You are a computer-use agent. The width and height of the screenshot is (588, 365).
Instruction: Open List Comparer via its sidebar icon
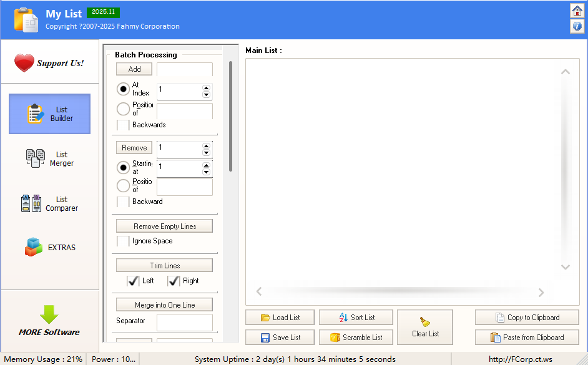pyautogui.click(x=31, y=203)
